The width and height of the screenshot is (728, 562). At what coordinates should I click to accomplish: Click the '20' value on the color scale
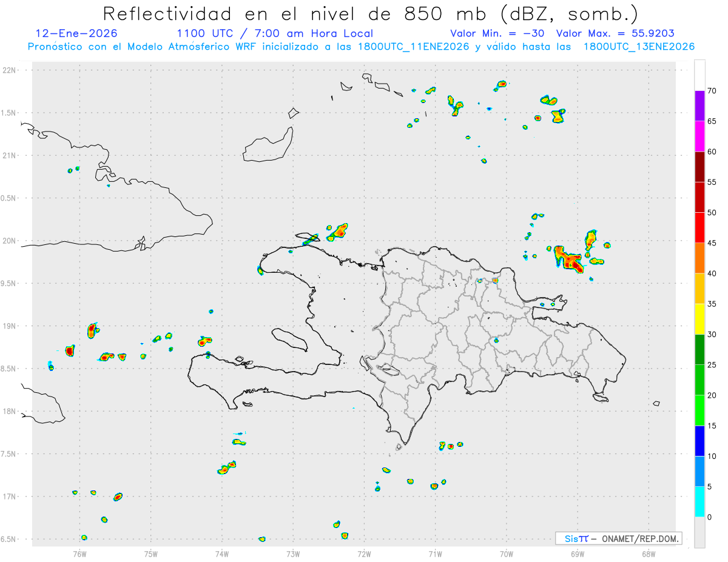(x=712, y=395)
